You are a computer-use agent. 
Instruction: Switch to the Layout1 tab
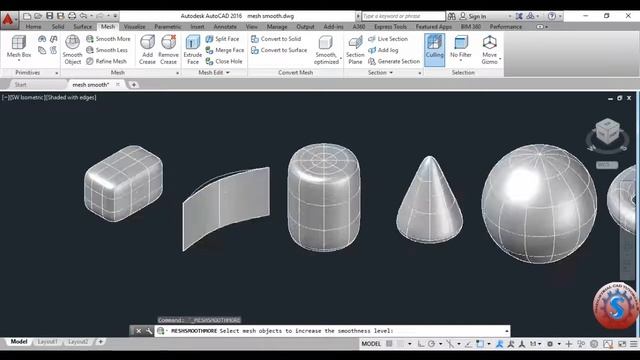tap(47, 342)
